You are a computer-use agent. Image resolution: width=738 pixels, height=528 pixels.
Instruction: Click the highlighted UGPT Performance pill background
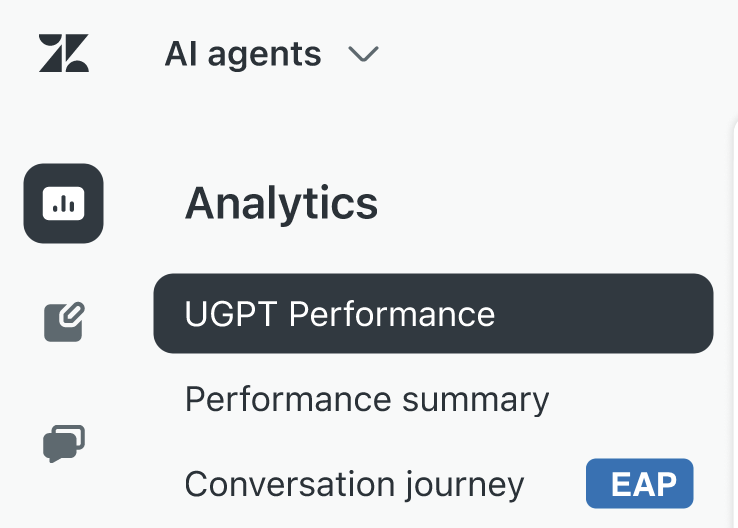pyautogui.click(x=433, y=313)
